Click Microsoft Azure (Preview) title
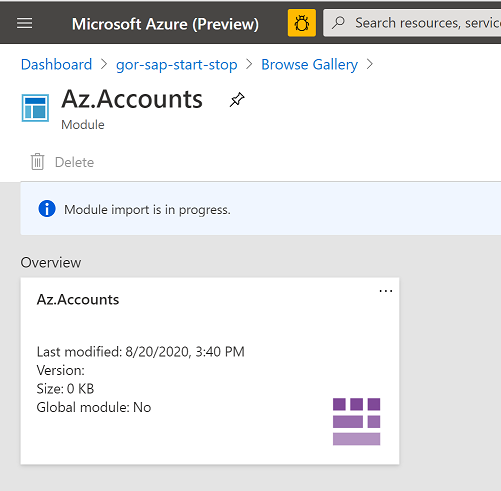Image resolution: width=501 pixels, height=491 pixels. (x=165, y=24)
